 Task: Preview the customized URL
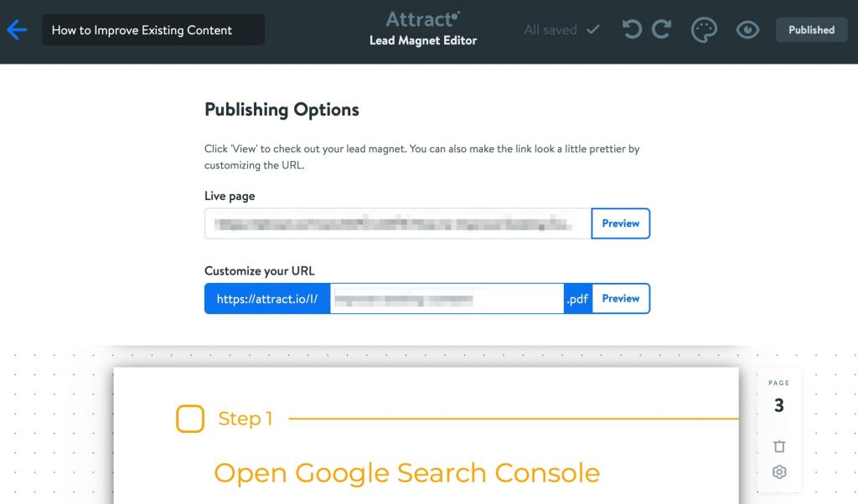[x=620, y=298]
